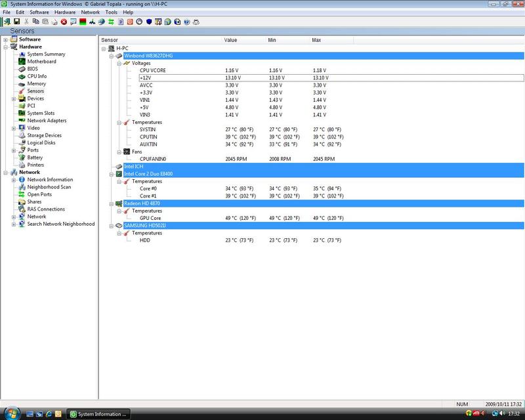Expand the Devices tree node
Screen dimensions: 525x420
tap(13, 98)
